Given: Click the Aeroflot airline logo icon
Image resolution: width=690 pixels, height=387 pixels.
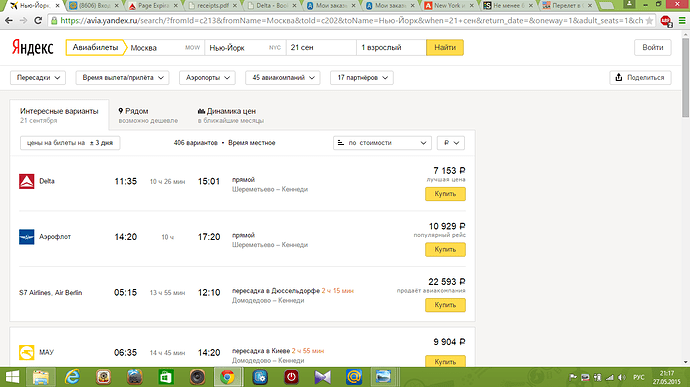Looking at the screenshot, I should 26,237.
